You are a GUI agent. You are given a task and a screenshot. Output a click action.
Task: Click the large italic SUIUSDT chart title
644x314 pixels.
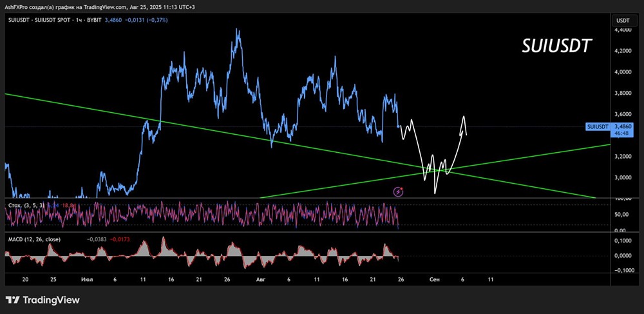556,46
